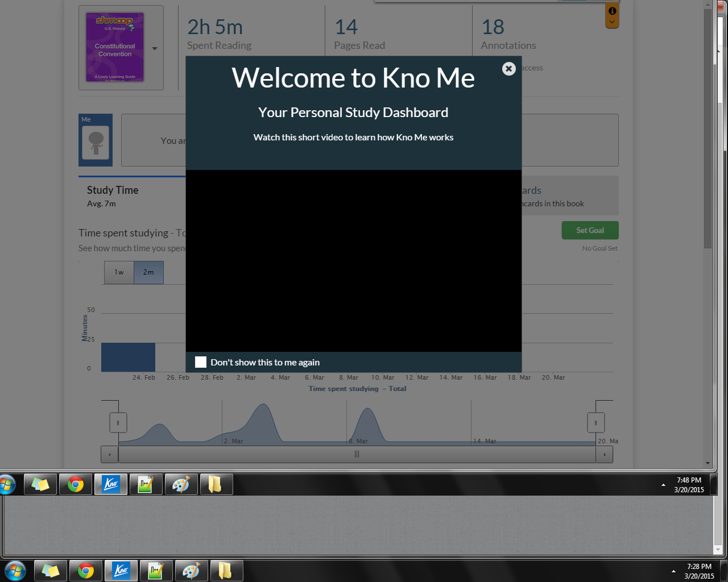Expand the chevron on the orange tab
Screen dimensions: 728x582
pyautogui.click(x=612, y=22)
